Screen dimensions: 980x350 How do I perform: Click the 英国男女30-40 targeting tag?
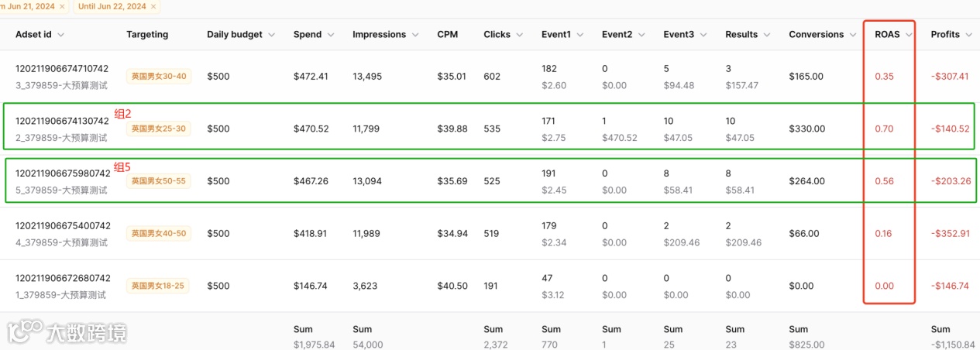click(158, 77)
